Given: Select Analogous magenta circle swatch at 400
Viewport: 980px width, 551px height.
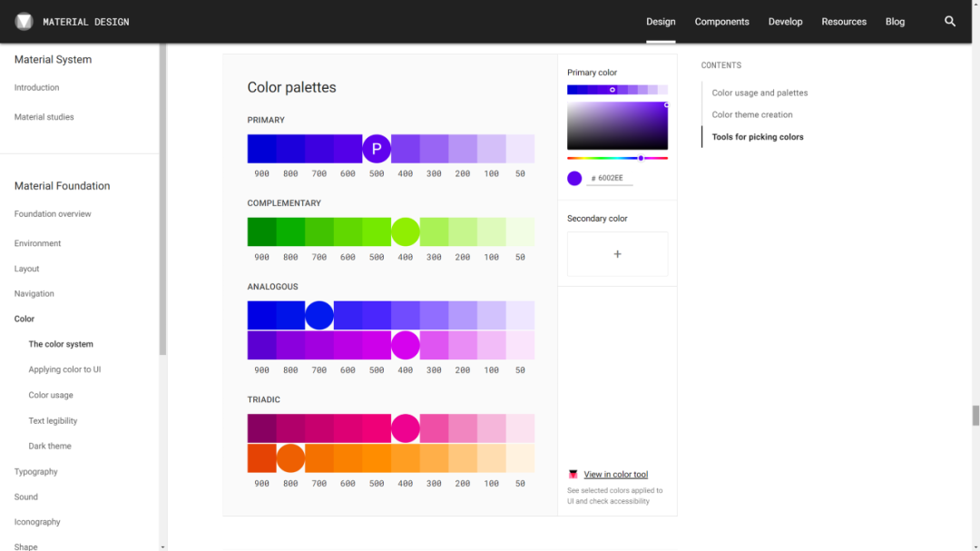Looking at the screenshot, I should [405, 345].
